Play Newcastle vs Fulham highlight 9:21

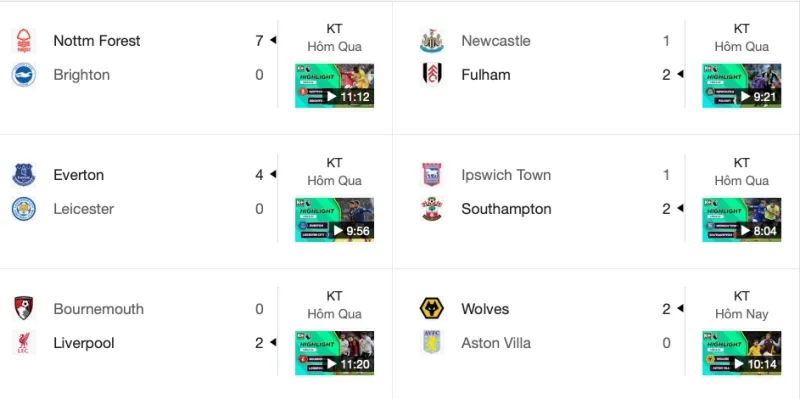(741, 86)
